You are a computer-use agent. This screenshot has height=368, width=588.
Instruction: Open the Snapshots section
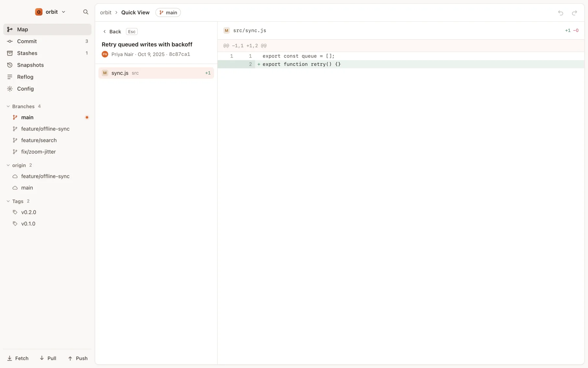tap(47, 65)
